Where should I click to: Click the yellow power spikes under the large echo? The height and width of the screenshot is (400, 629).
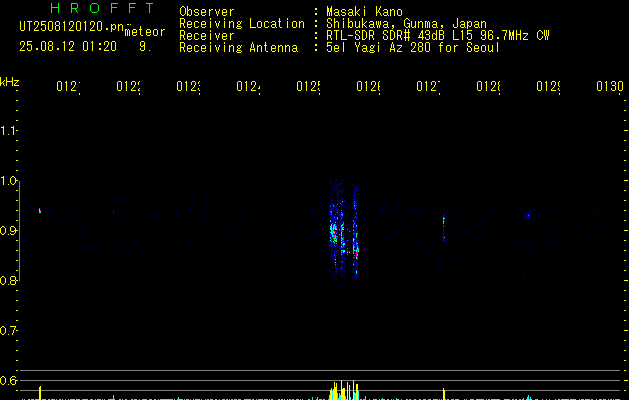pos(344,390)
